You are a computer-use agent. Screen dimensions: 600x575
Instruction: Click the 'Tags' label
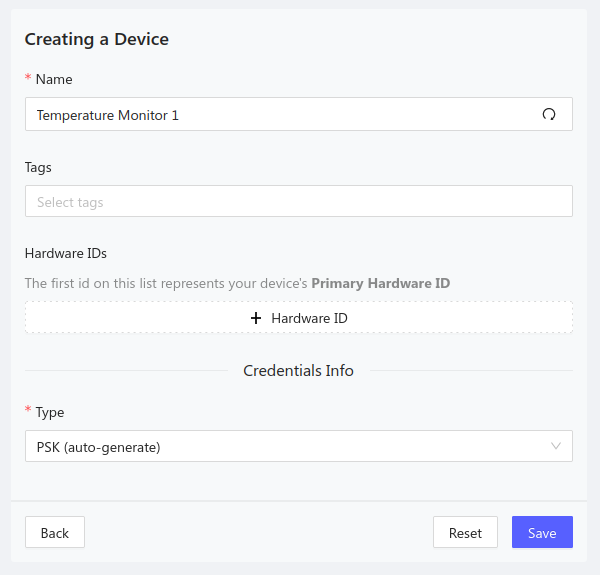[38, 168]
